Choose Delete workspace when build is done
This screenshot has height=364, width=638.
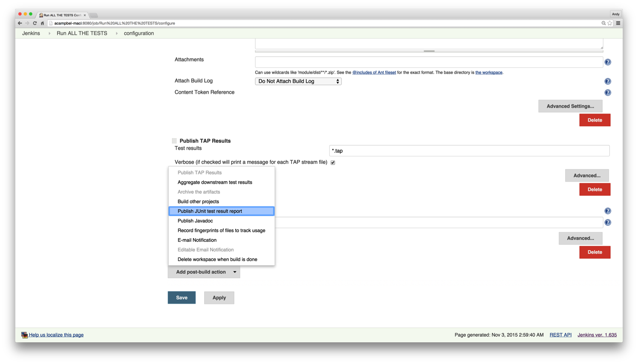tap(217, 259)
